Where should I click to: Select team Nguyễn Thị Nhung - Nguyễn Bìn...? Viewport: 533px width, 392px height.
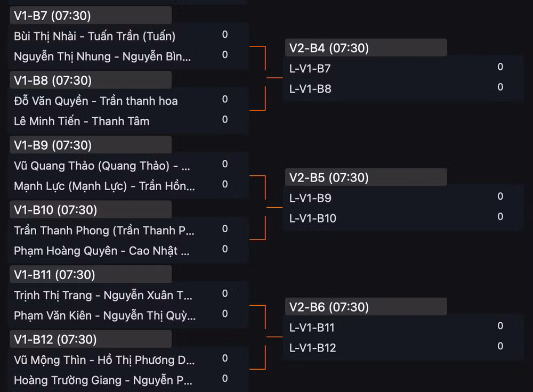(127, 56)
